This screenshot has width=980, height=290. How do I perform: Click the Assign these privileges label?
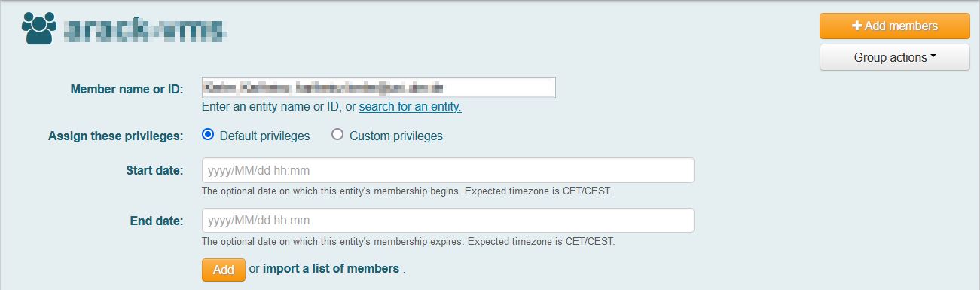tap(116, 136)
